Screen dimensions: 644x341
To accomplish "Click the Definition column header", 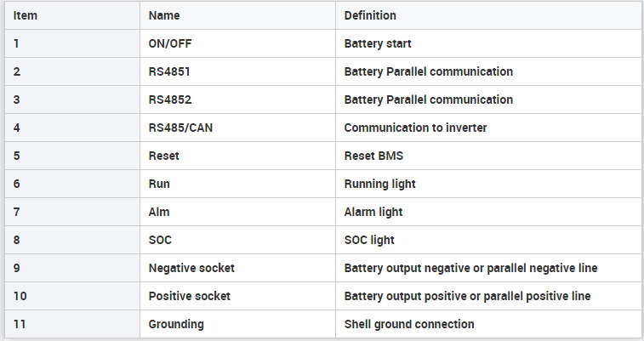I will [488, 15].
